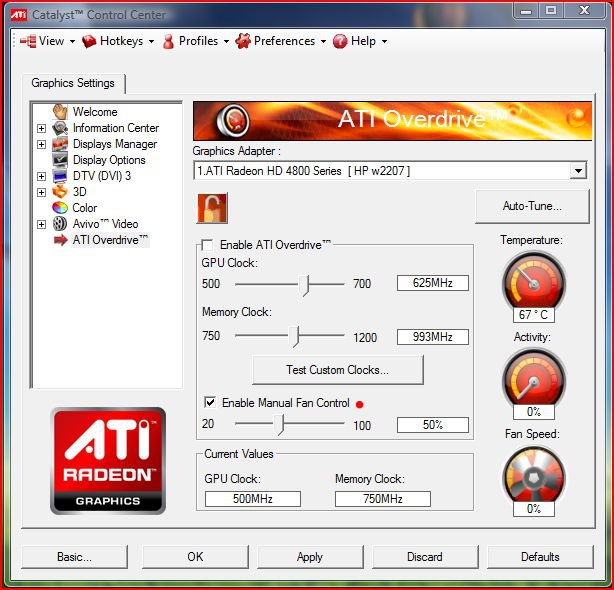Select the Graphics Settings tab

(73, 83)
